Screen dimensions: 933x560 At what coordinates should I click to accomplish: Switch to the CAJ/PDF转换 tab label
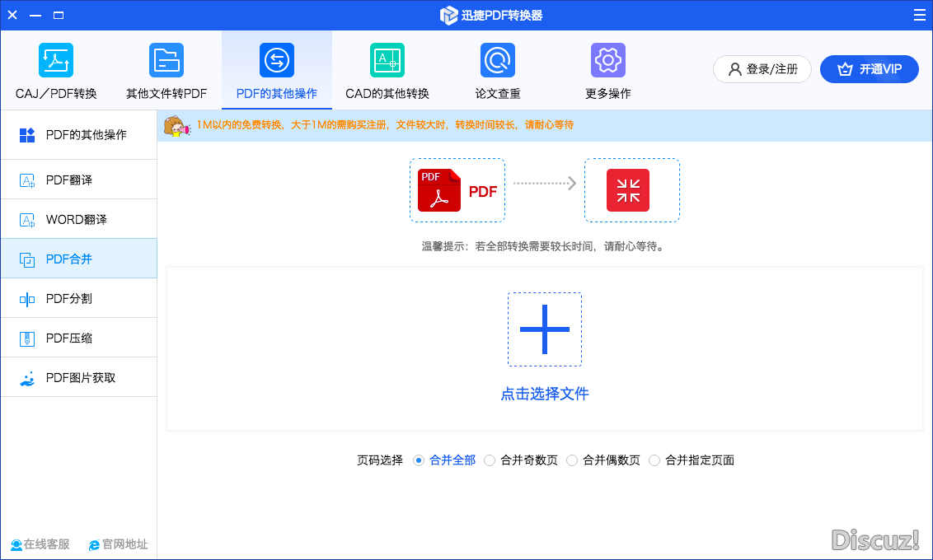pos(56,93)
